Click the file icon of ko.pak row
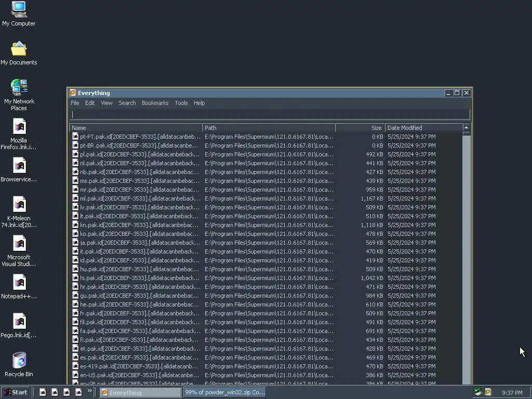The image size is (532, 399). [75, 233]
